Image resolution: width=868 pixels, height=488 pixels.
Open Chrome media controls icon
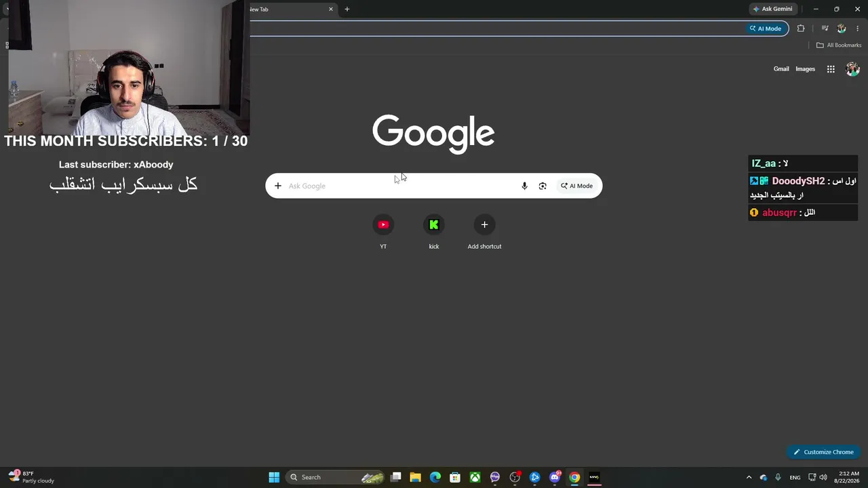[x=825, y=28]
